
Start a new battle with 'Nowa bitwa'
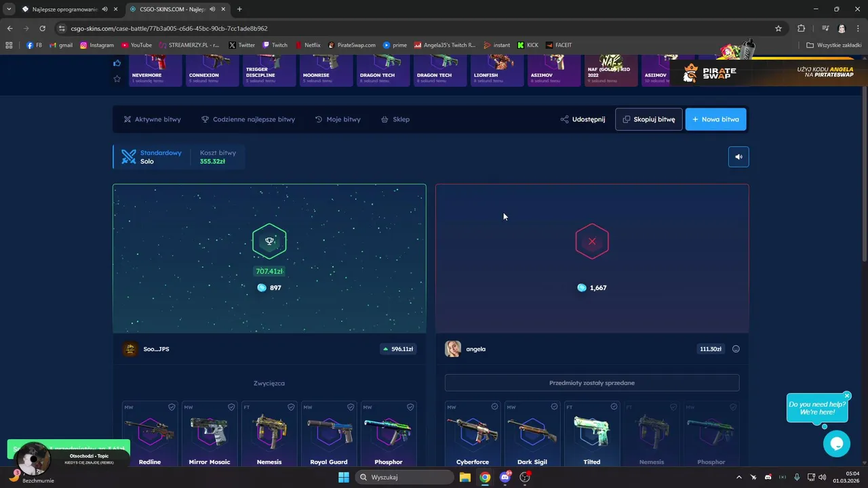click(716, 119)
